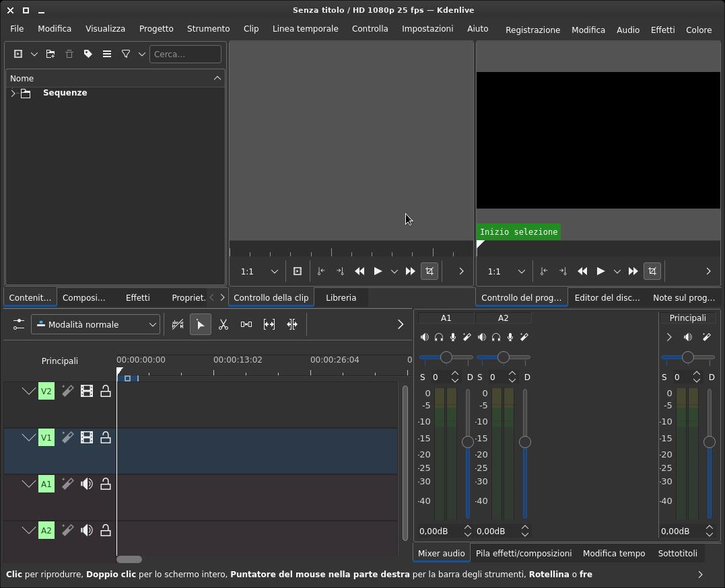Switch to the Effetti bin tab
The width and height of the screenshot is (725, 588).
click(x=138, y=297)
